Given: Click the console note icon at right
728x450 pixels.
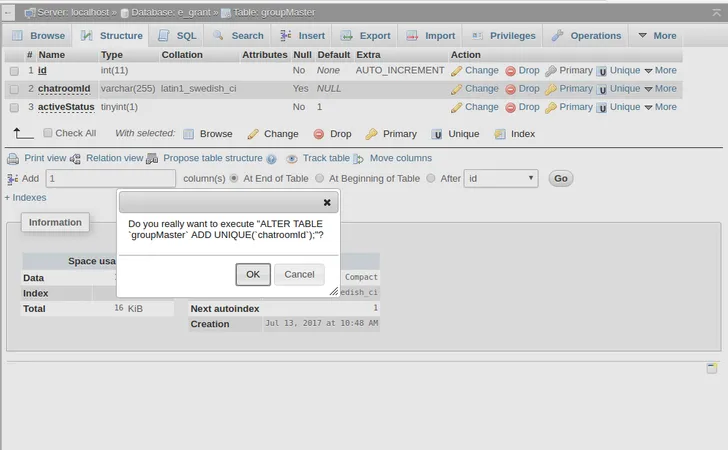Looking at the screenshot, I should pos(712,368).
